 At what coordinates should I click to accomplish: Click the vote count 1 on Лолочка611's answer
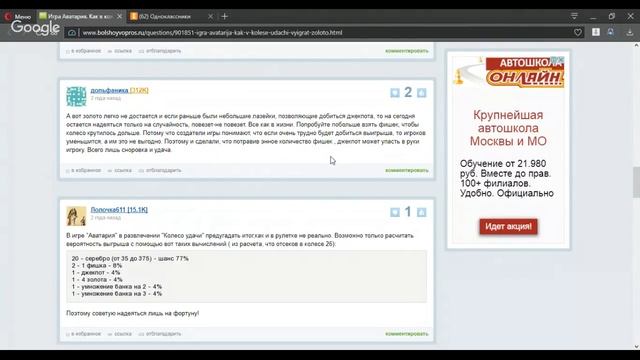tap(408, 212)
